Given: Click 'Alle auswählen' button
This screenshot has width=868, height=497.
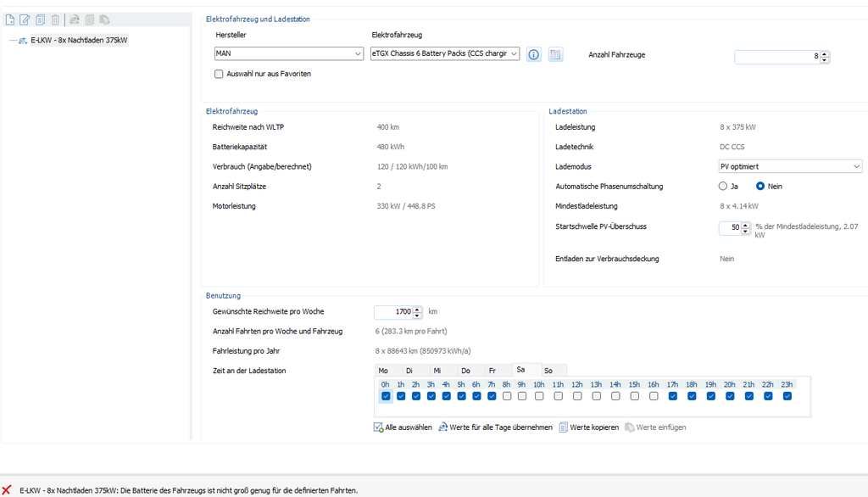Looking at the screenshot, I should 403,427.
